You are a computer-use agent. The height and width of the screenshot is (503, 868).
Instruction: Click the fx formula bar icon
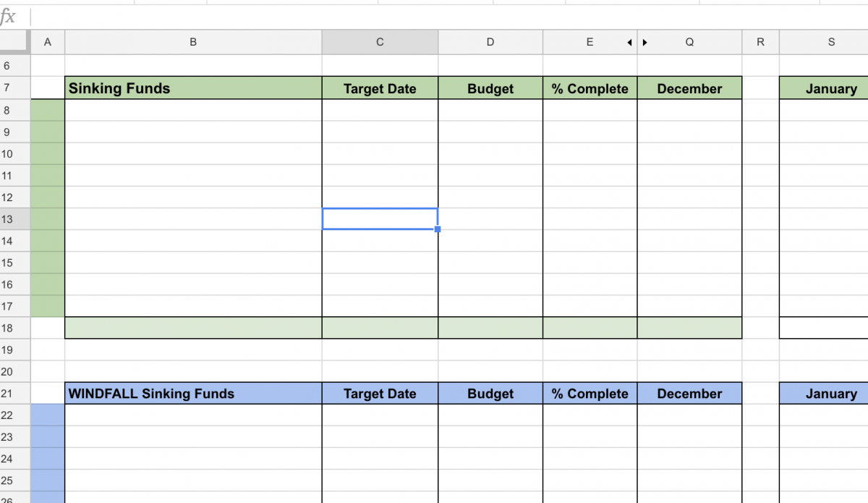pyautogui.click(x=8, y=17)
